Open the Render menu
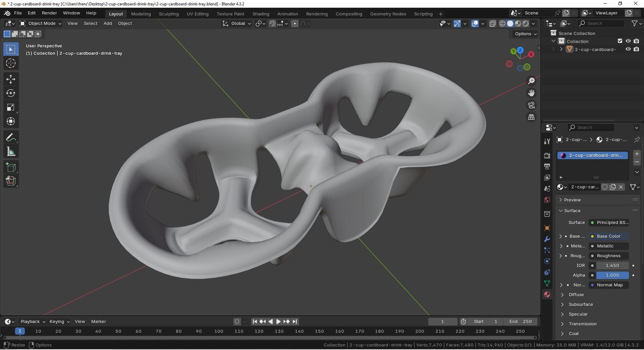Screen dimensions: 644x350 pos(49,13)
